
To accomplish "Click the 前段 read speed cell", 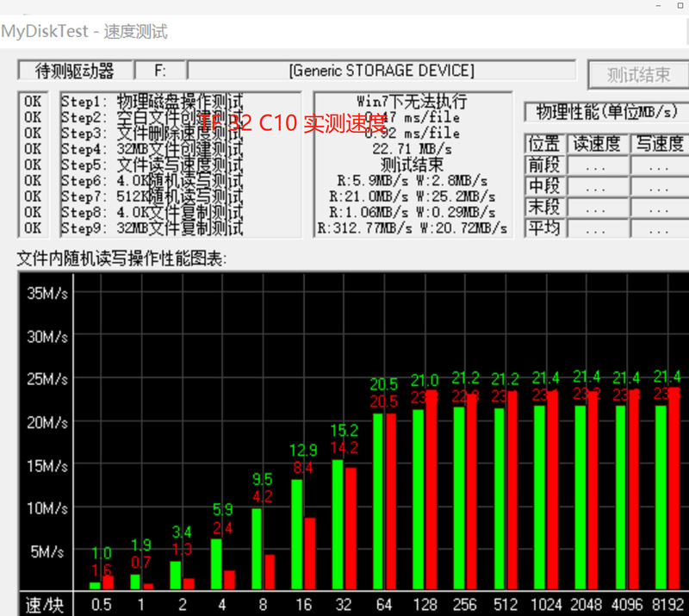I will [x=597, y=165].
